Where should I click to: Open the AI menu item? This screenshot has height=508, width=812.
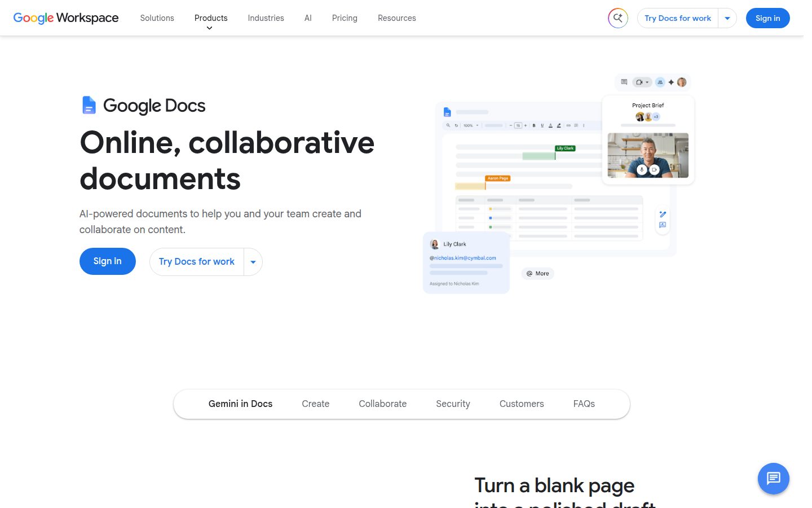[x=308, y=18]
